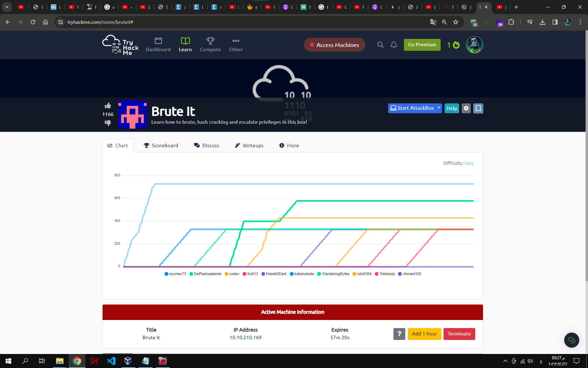The height and width of the screenshot is (368, 588).
Task: Downvote the room with thumbs-down
Action: click(108, 123)
